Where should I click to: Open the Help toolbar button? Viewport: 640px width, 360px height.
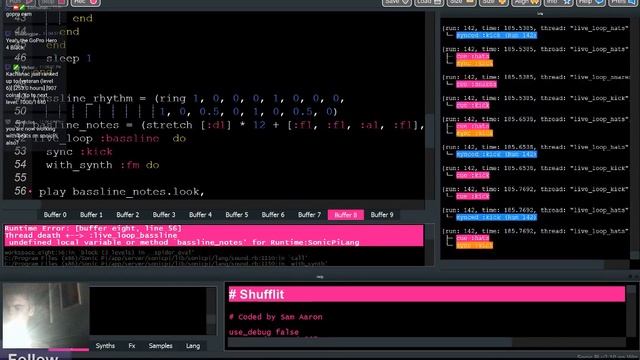click(x=591, y=2)
